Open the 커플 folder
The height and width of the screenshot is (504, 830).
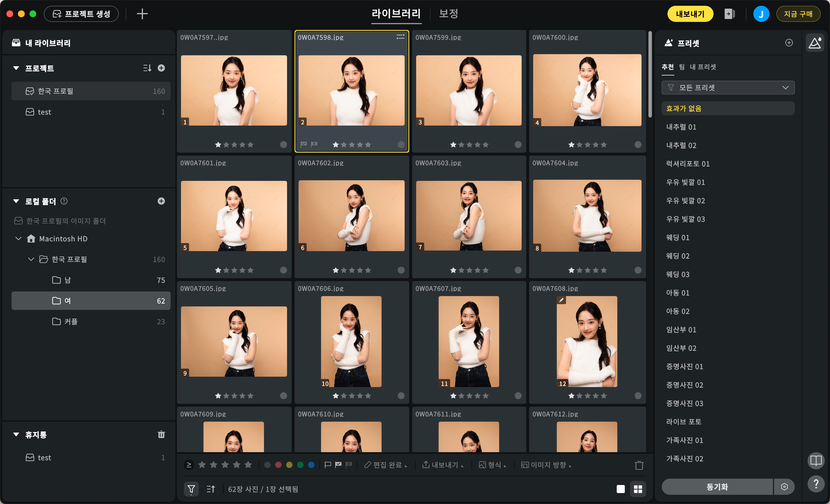click(x=91, y=321)
